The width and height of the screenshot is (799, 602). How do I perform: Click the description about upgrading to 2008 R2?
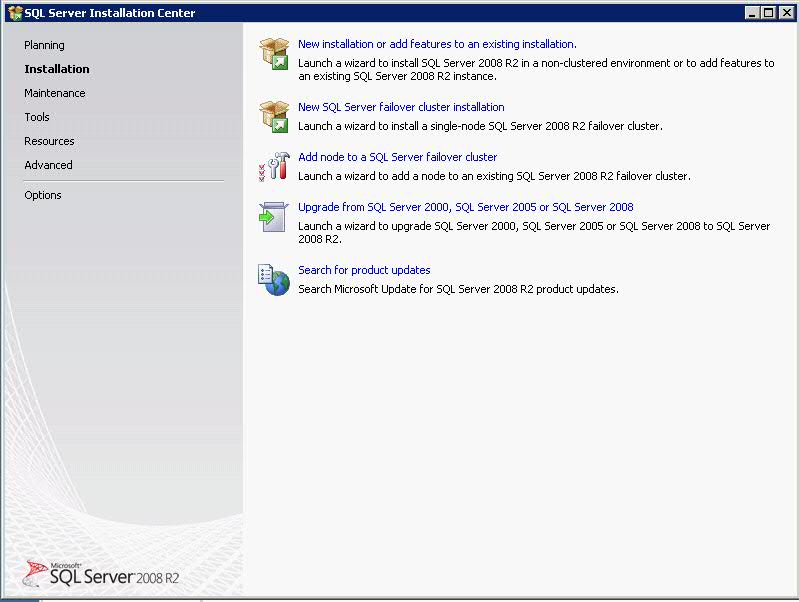(534, 232)
